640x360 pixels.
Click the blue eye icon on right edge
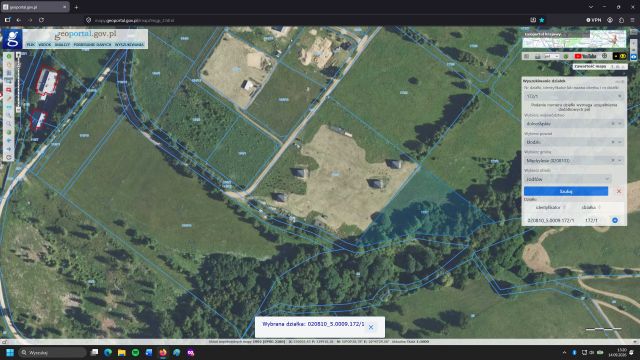click(x=633, y=57)
